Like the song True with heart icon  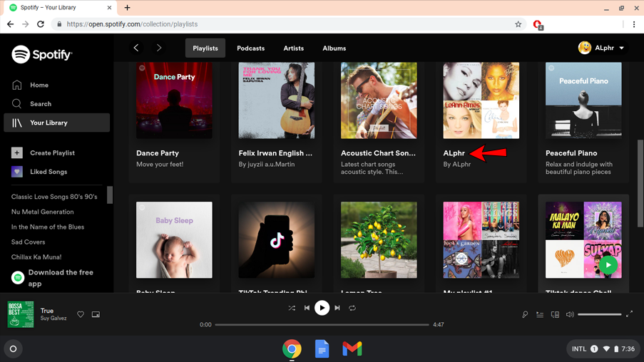point(81,314)
